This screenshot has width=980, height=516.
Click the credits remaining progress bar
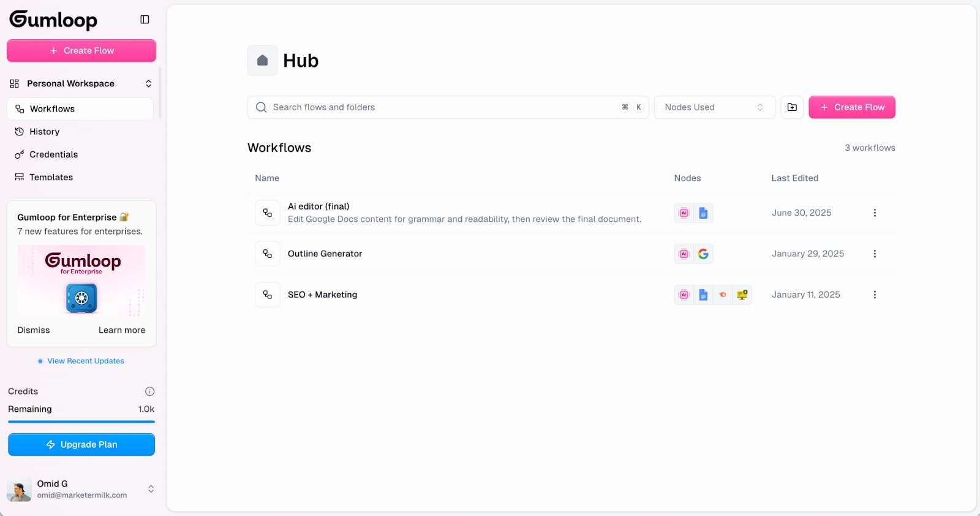tap(81, 422)
